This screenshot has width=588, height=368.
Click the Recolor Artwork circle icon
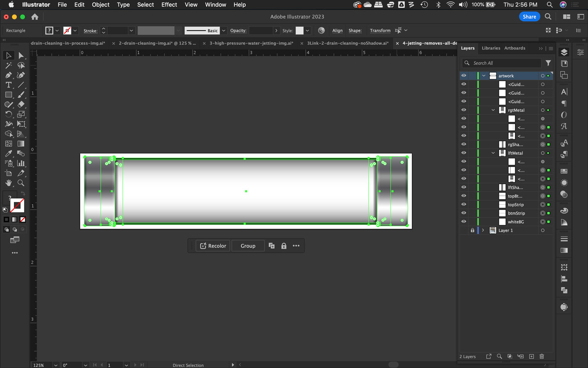[x=321, y=30]
